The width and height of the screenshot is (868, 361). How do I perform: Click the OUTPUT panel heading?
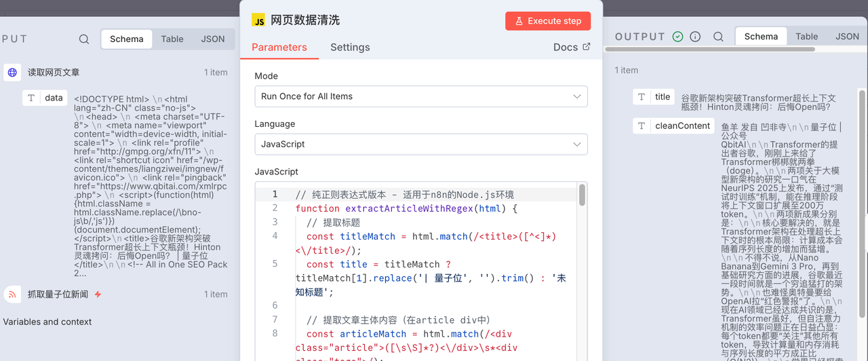(640, 37)
